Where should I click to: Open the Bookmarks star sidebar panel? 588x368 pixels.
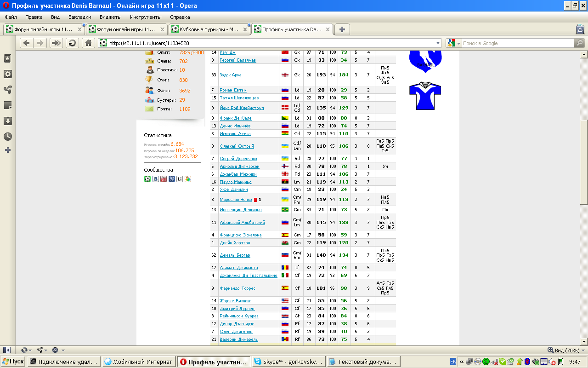point(7,58)
